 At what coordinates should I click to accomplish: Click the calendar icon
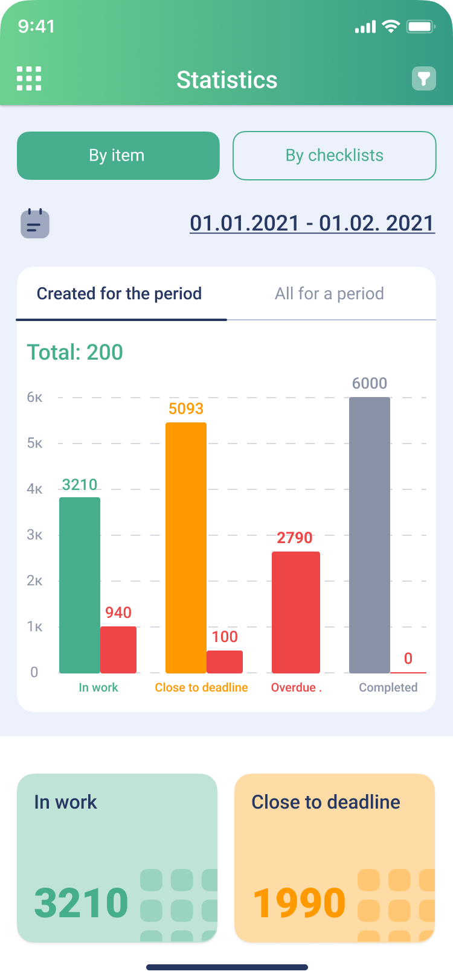(x=35, y=223)
